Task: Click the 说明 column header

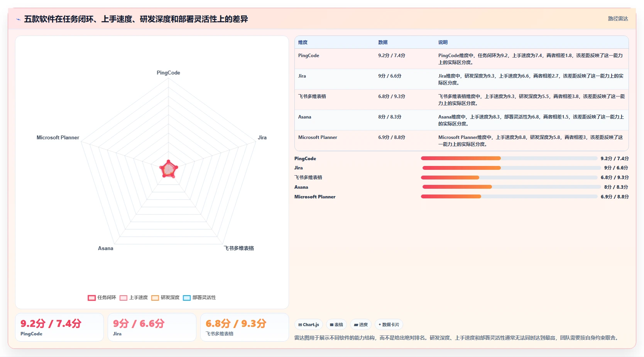Action: coord(443,42)
